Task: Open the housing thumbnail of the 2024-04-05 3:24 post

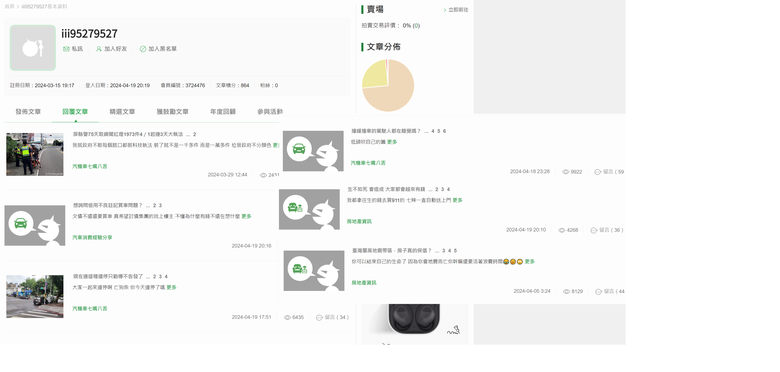Action: (x=314, y=271)
